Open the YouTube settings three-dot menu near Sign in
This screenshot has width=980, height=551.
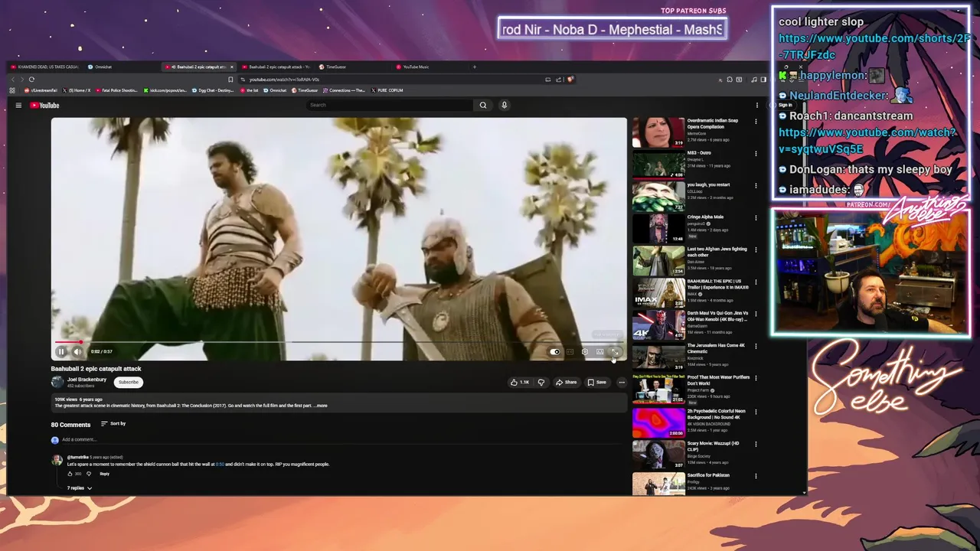tap(757, 105)
